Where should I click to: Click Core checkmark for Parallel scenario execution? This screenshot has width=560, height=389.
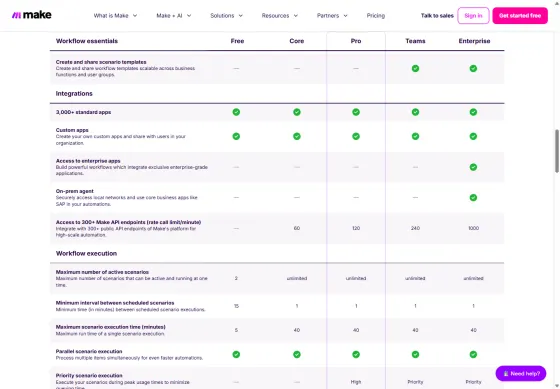pos(297,354)
